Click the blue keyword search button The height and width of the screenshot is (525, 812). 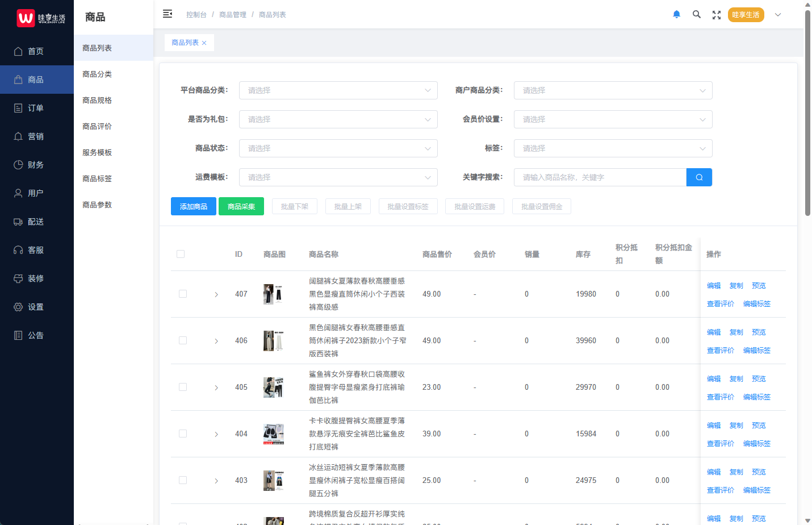tap(699, 177)
